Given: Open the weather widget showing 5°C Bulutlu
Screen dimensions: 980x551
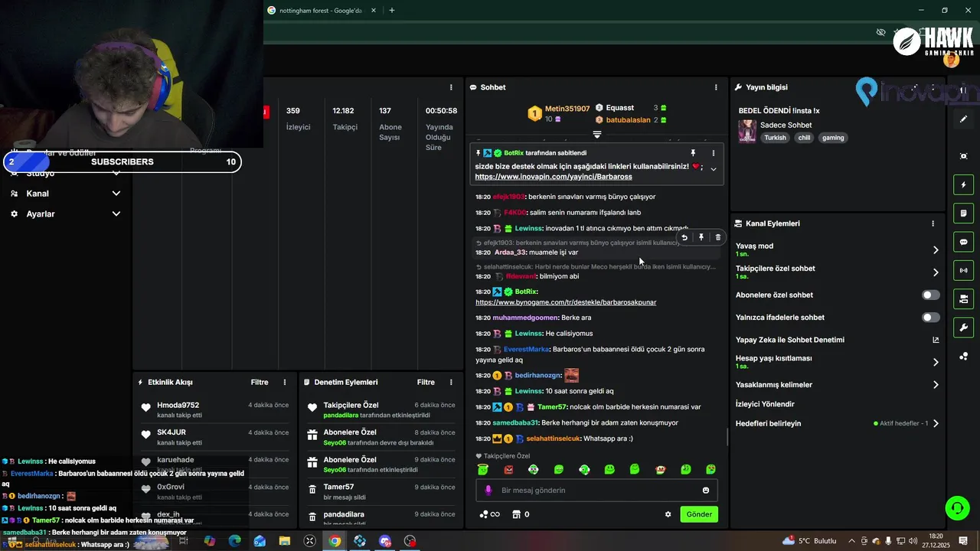Looking at the screenshot, I should [810, 541].
